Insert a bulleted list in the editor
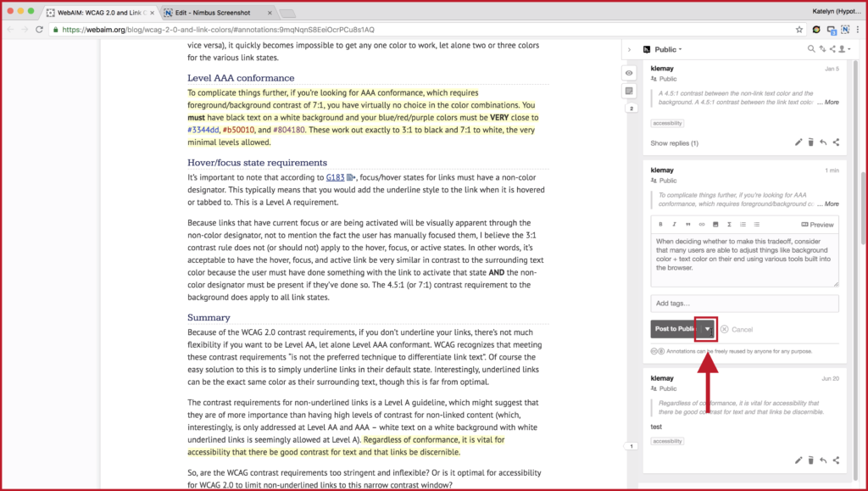This screenshot has height=491, width=868. 757,225
